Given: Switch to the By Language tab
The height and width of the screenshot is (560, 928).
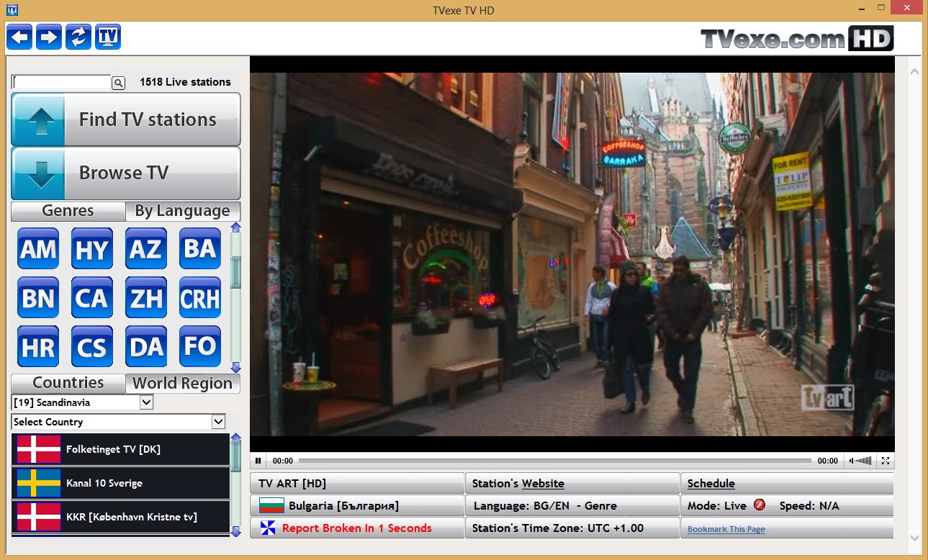Looking at the screenshot, I should (182, 211).
